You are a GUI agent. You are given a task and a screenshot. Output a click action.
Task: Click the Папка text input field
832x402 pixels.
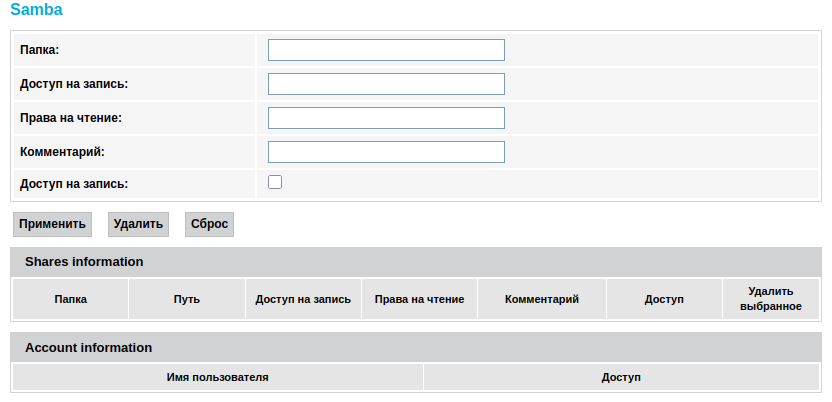coord(386,50)
